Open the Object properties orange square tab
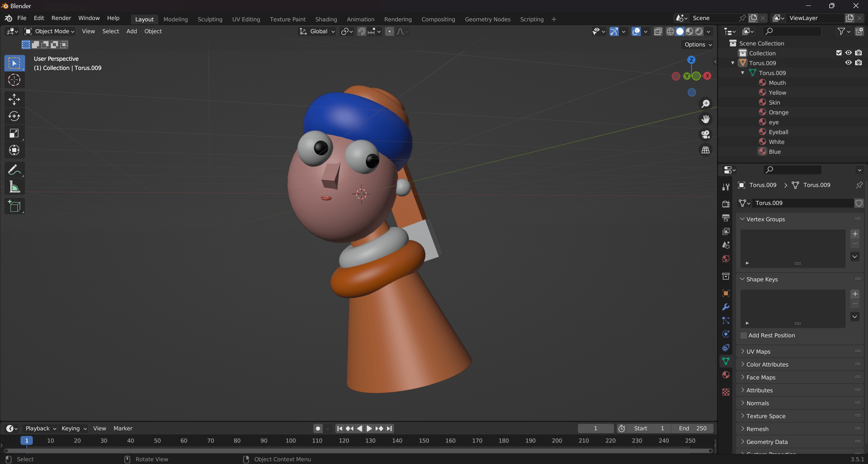 pyautogui.click(x=726, y=293)
